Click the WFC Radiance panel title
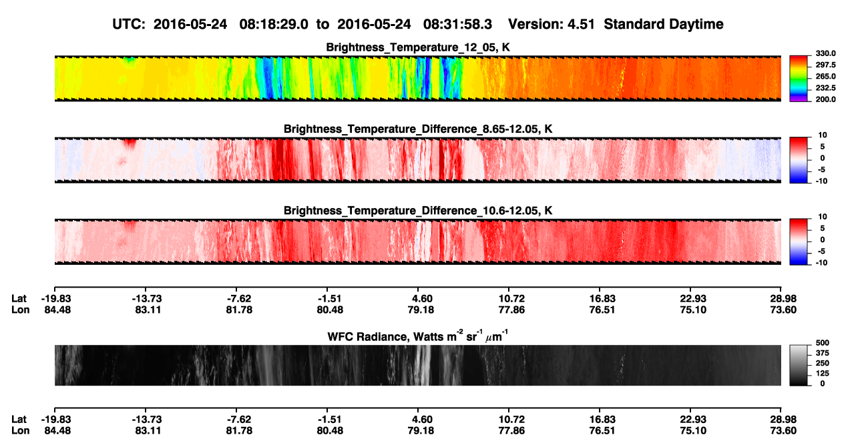The height and width of the screenshot is (445, 868). [417, 336]
